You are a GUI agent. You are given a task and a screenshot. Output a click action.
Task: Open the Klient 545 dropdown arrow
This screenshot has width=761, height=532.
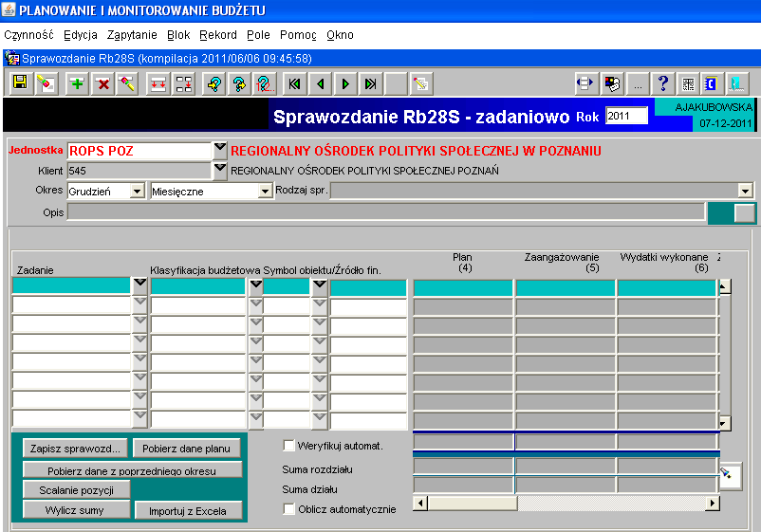[x=220, y=171]
